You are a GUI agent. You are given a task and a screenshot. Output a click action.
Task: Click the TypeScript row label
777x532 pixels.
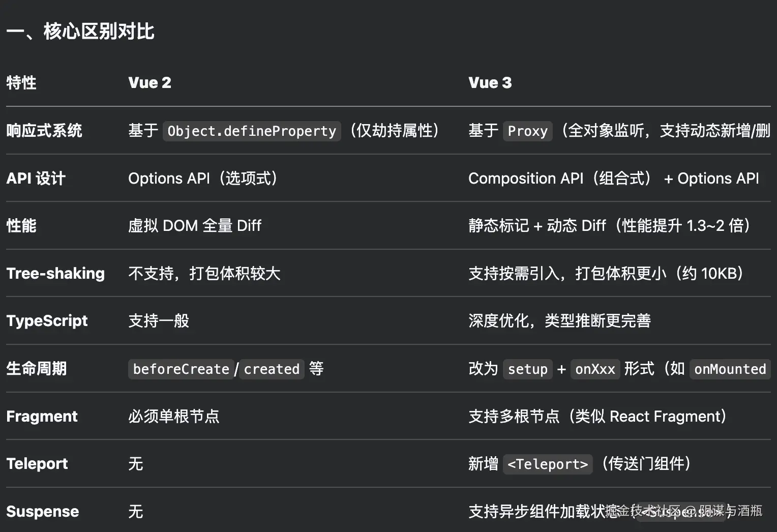click(47, 321)
